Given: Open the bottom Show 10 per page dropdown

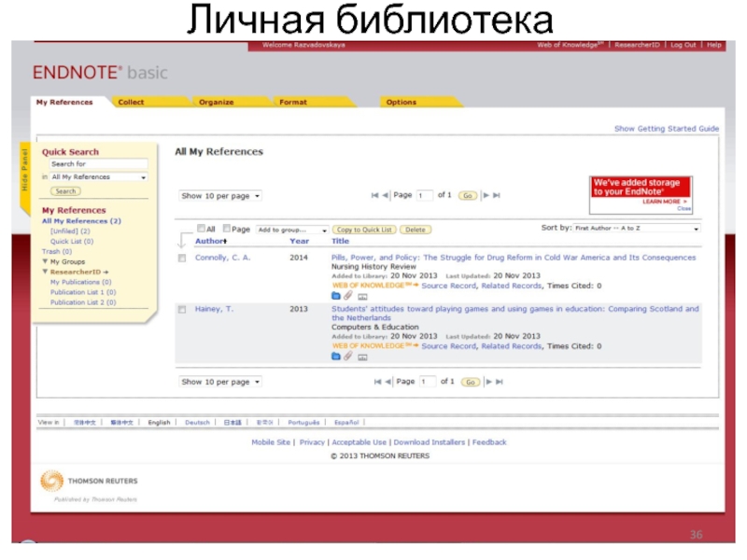Looking at the screenshot, I should pyautogui.click(x=220, y=382).
